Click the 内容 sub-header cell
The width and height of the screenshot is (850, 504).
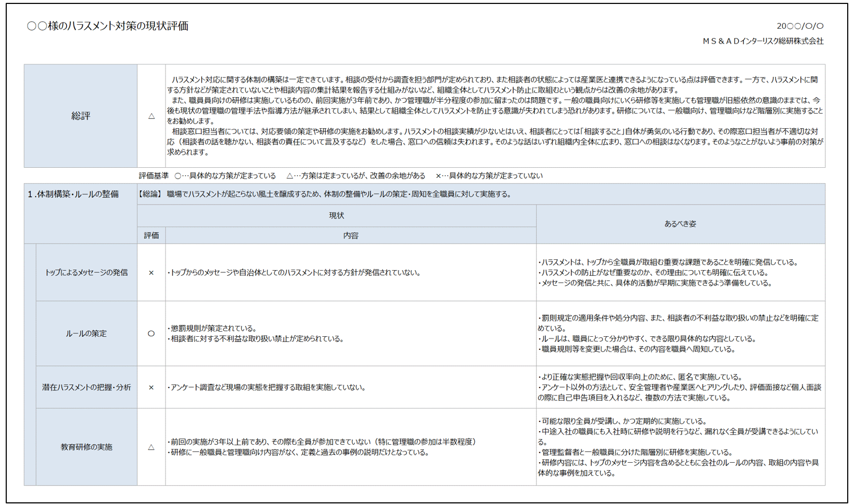point(351,236)
